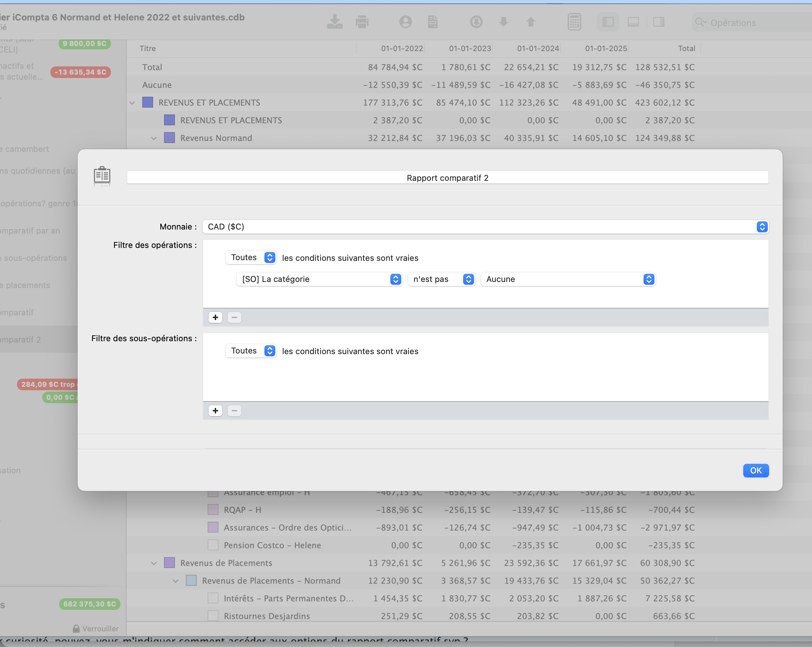Viewport: 812px width, 647px height.
Task: Click color swatch of Revenus de Placements
Action: click(169, 563)
